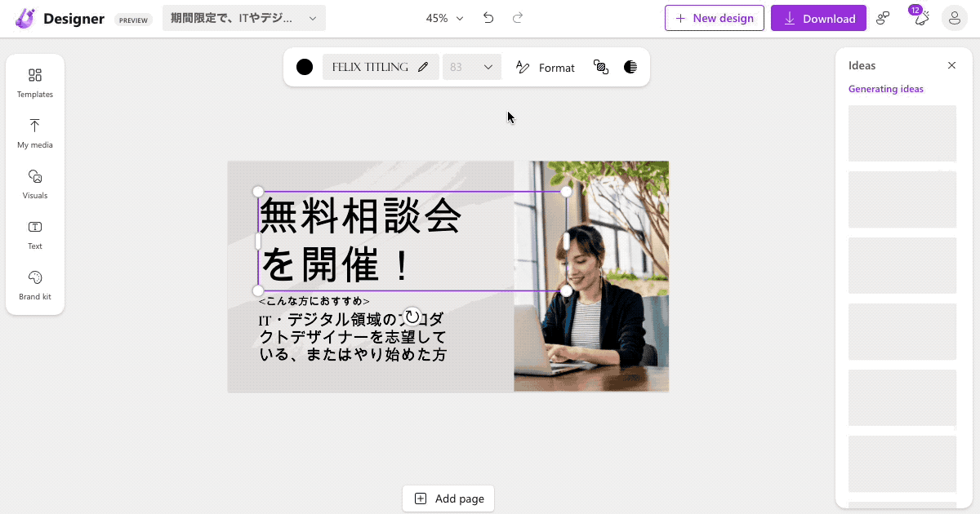Click the Undo icon
This screenshot has height=514, width=980.
pyautogui.click(x=488, y=16)
